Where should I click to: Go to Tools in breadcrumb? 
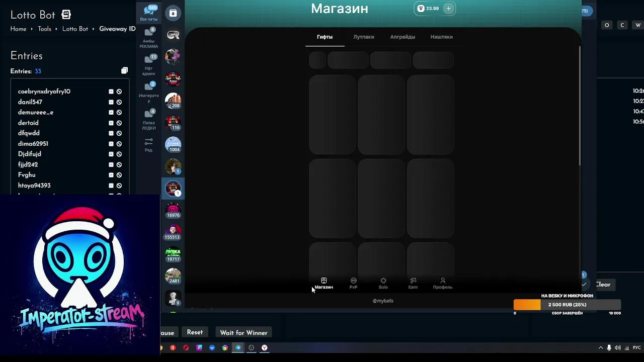click(x=44, y=29)
